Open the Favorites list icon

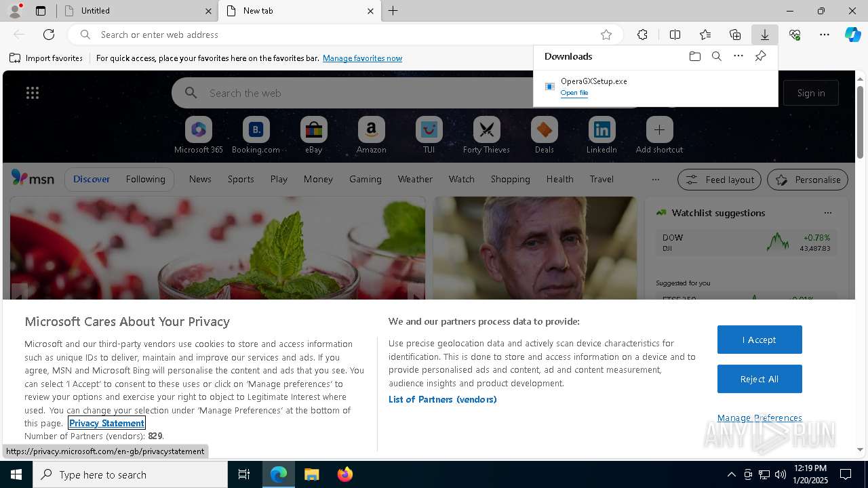[x=705, y=35]
